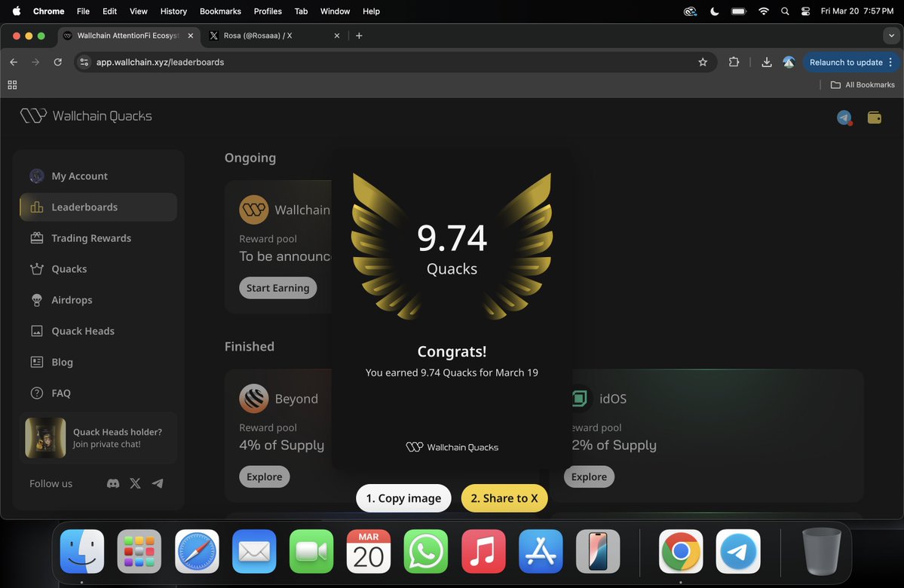Open App Store from the Dock
The image size is (904, 588).
(541, 551)
